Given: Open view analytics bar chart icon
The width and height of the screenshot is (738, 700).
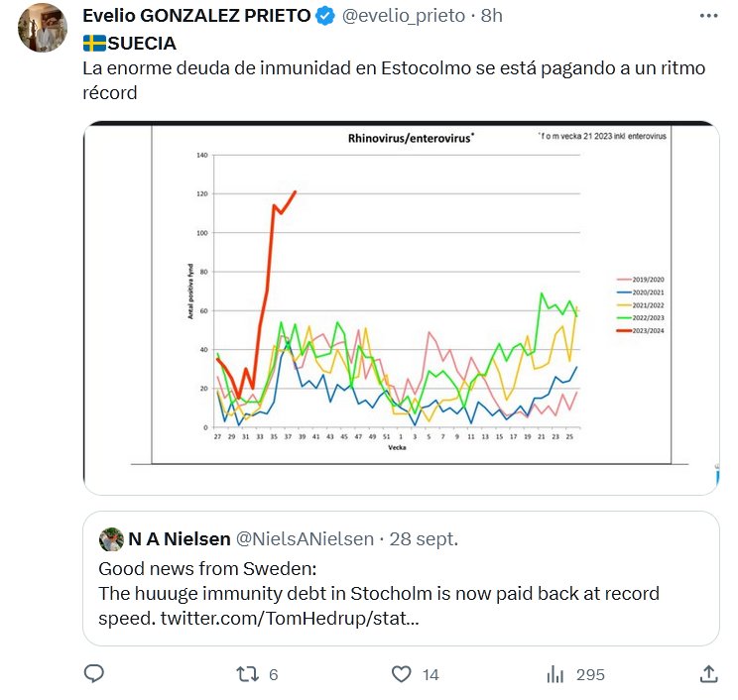Looking at the screenshot, I should click(555, 674).
